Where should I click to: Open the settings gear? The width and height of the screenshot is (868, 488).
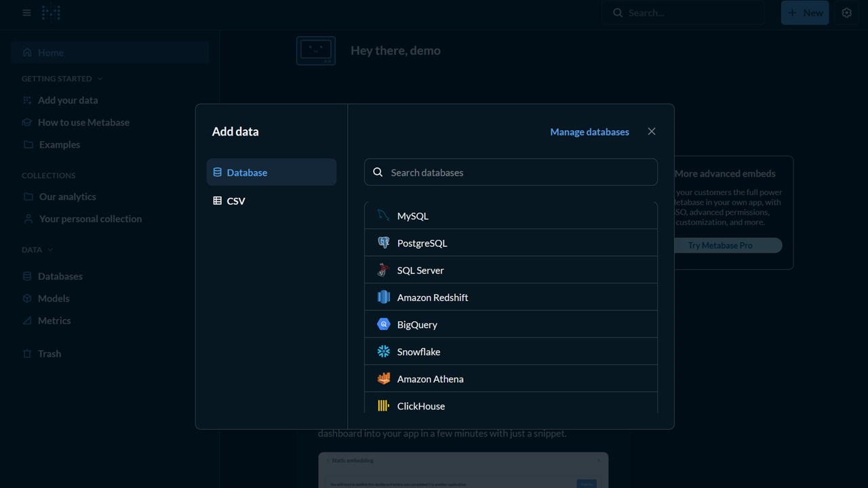[846, 12]
